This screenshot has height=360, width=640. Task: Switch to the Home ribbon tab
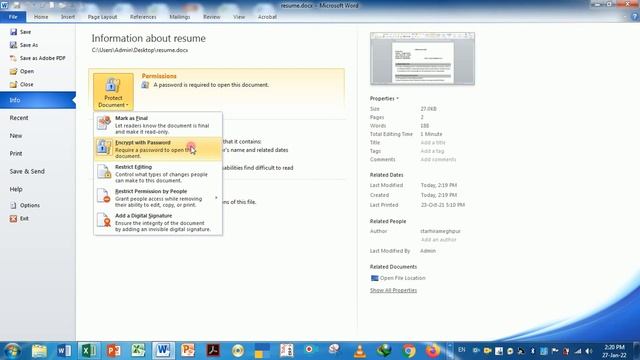tap(41, 17)
